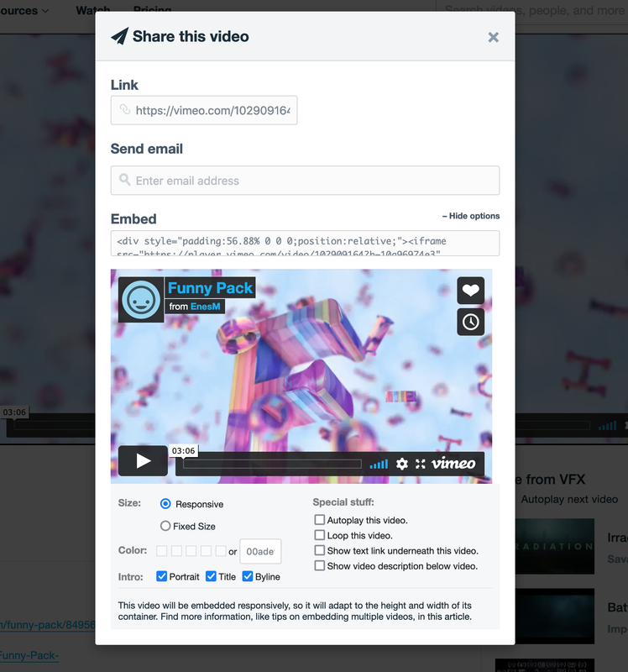
Task: Click Autoplay next video label
Action: coord(569,499)
